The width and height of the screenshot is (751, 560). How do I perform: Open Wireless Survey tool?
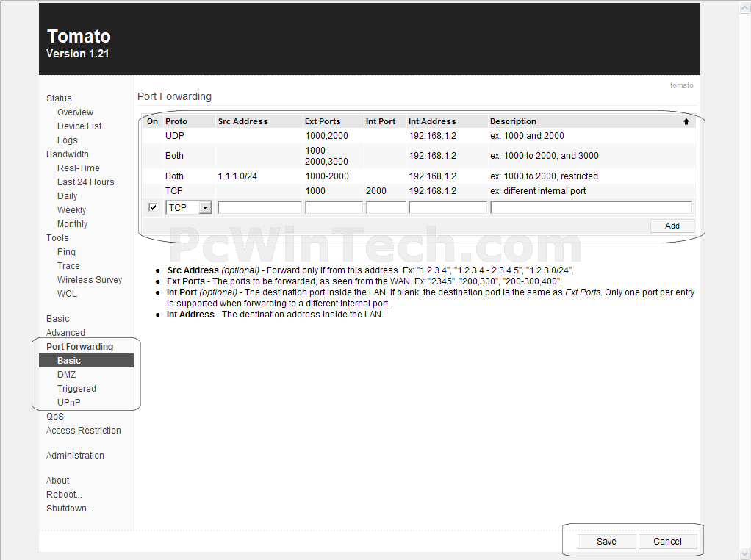click(x=90, y=280)
